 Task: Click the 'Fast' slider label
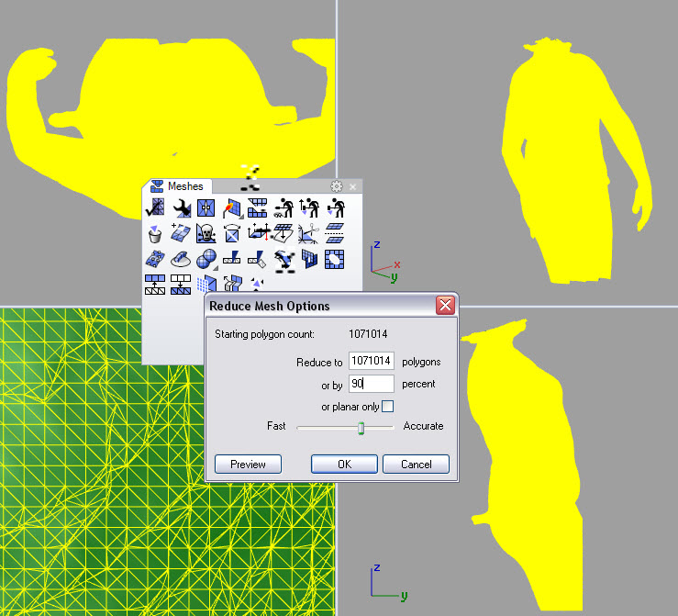click(x=276, y=426)
